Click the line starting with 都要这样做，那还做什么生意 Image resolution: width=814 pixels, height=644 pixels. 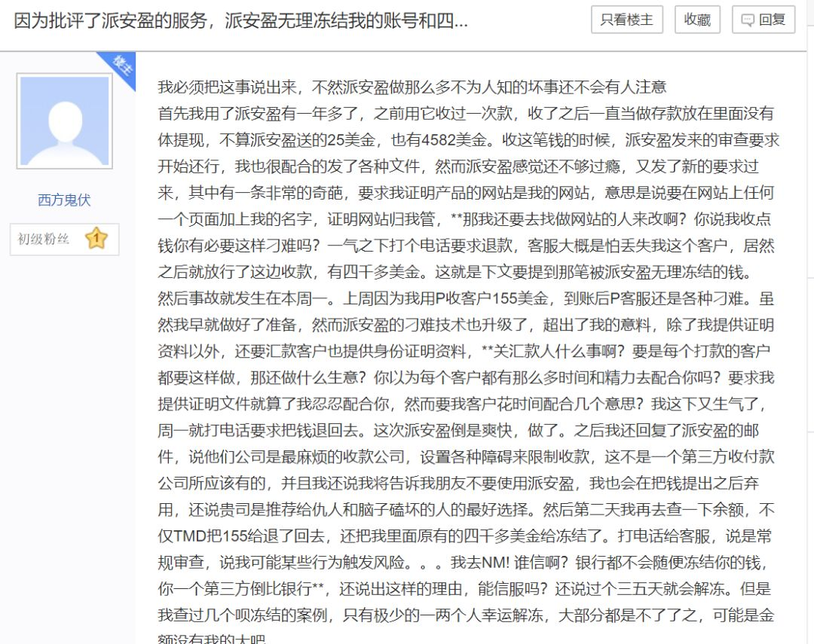click(466, 378)
